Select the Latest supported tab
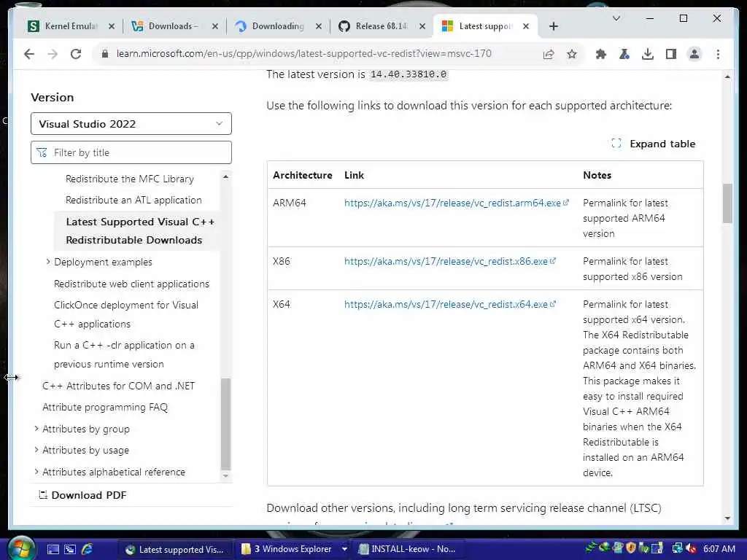Viewport: 747px width, 560px height. pyautogui.click(x=485, y=26)
